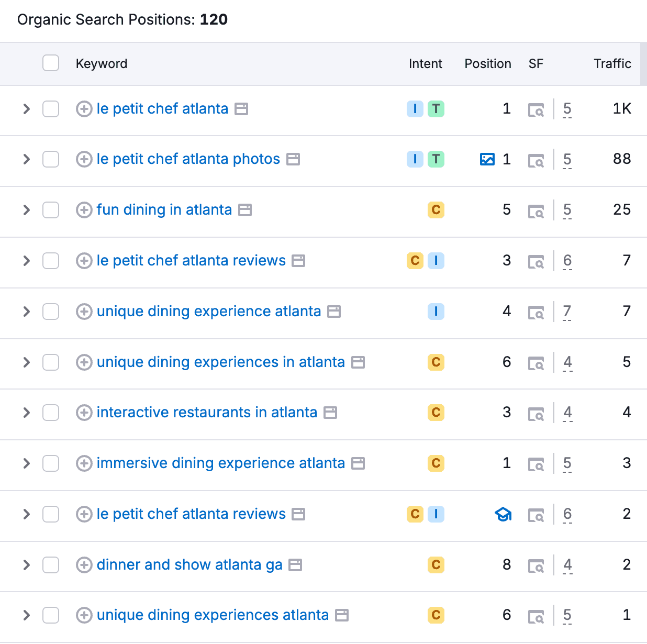Expand row for 'immersive dining experience atlanta'
The width and height of the screenshot is (647, 644).
27,463
